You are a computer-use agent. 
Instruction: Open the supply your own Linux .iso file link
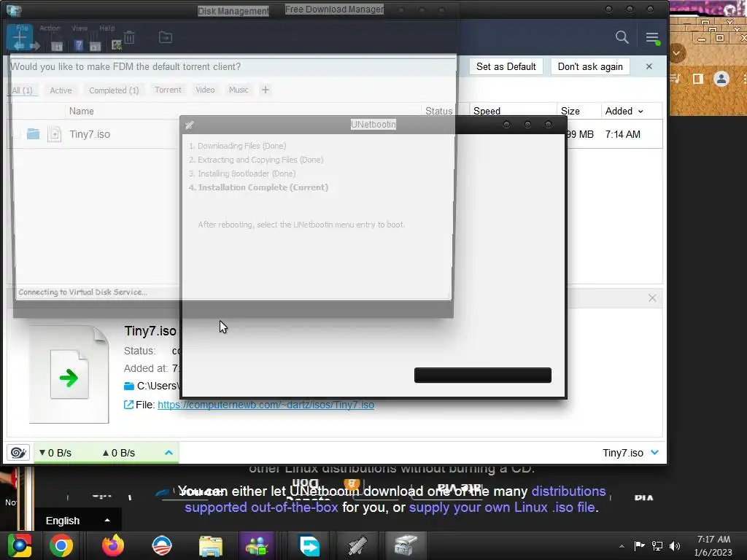coord(502,507)
